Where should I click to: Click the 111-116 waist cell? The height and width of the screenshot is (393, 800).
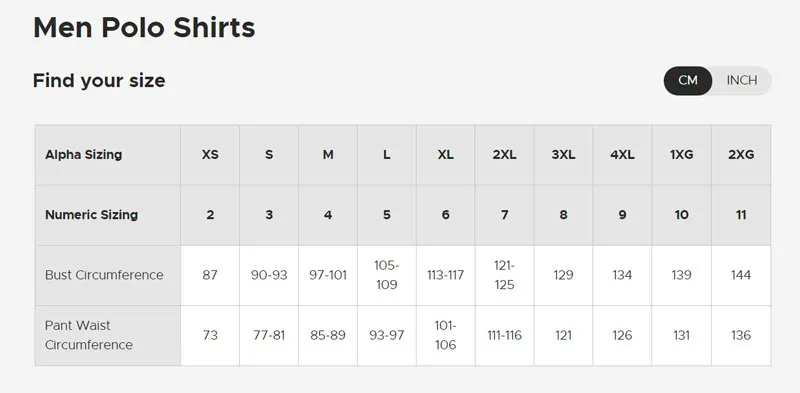click(x=504, y=335)
